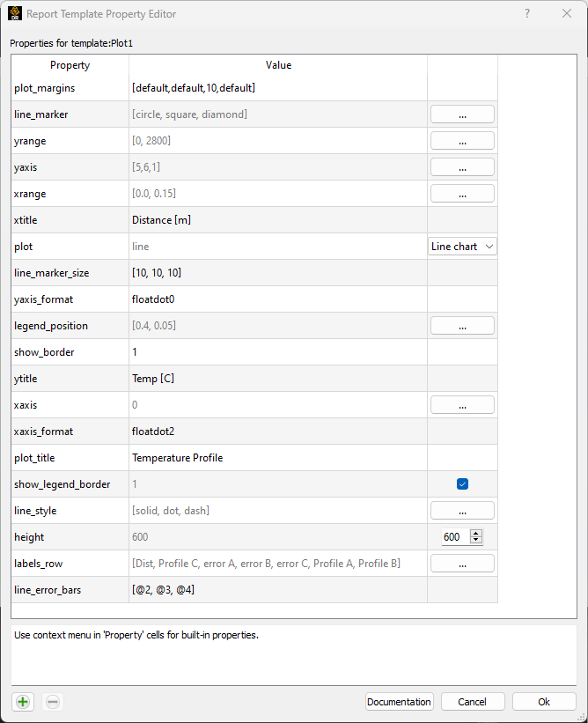Click the 'show_border' property name
This screenshot has width=588, height=723.
44,352
